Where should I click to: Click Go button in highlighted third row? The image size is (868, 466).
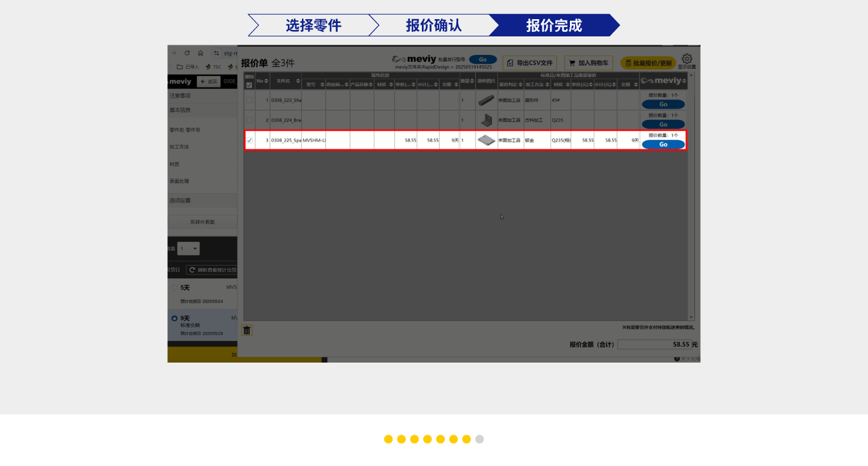point(663,144)
